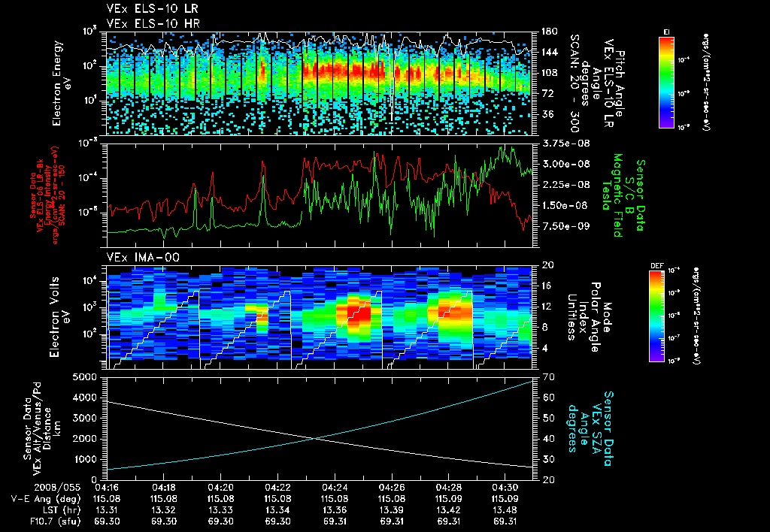
Task: Click the 180 pitch angle tick label
Action: (x=549, y=32)
